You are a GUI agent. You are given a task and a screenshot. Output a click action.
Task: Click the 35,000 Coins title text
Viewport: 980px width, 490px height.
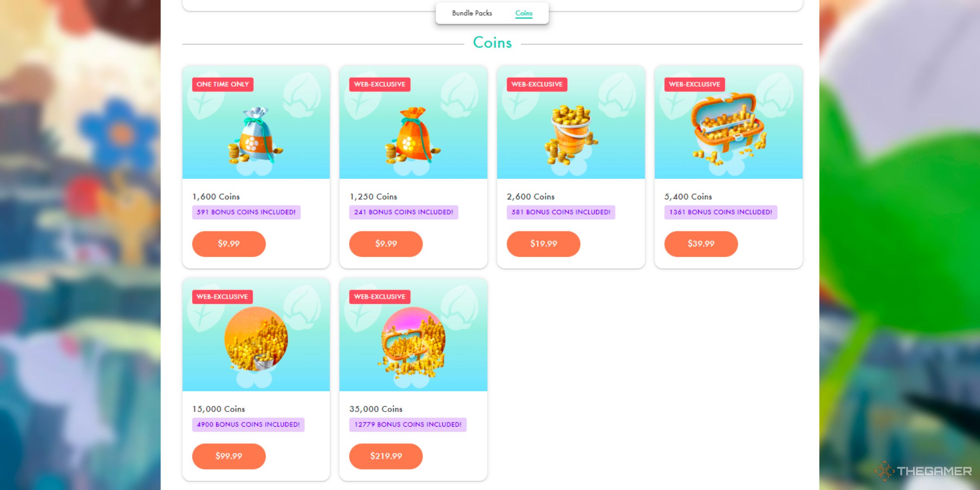(x=376, y=409)
